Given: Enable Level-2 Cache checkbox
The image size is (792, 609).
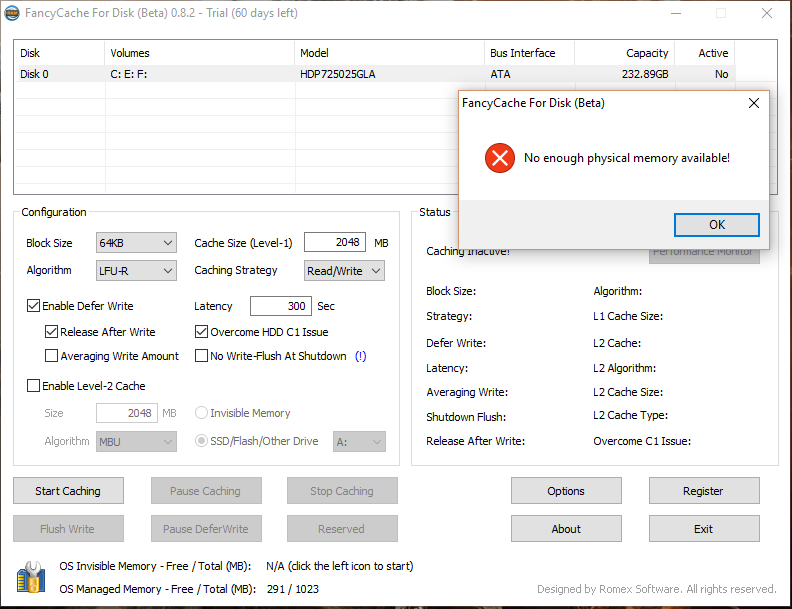Looking at the screenshot, I should [33, 386].
